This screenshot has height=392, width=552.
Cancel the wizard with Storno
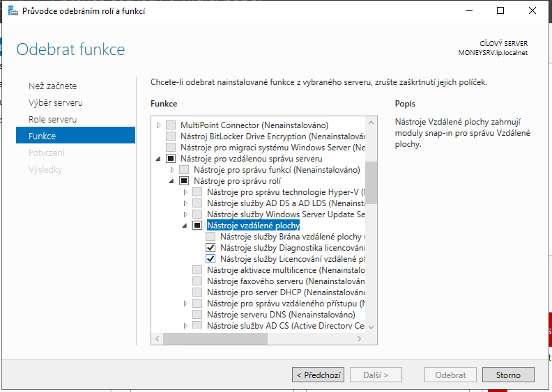pos(507,375)
